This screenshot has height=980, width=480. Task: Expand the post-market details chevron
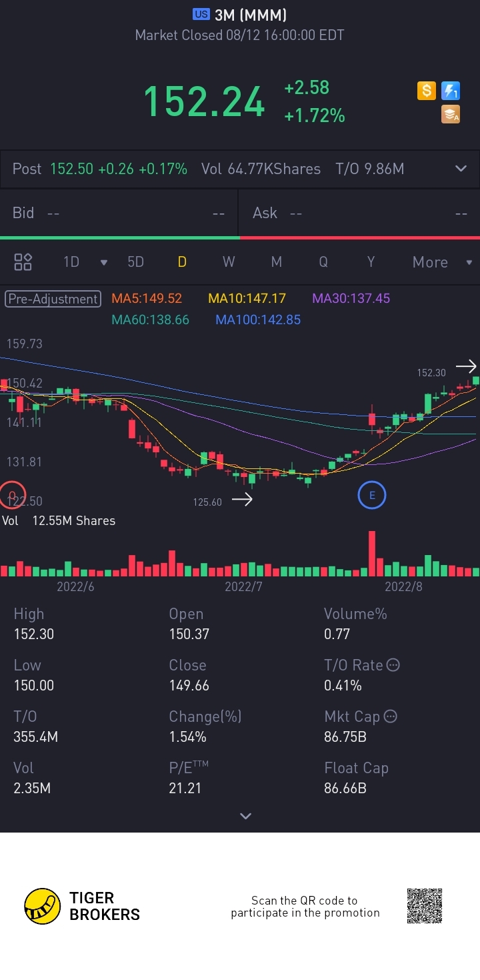pos(461,169)
